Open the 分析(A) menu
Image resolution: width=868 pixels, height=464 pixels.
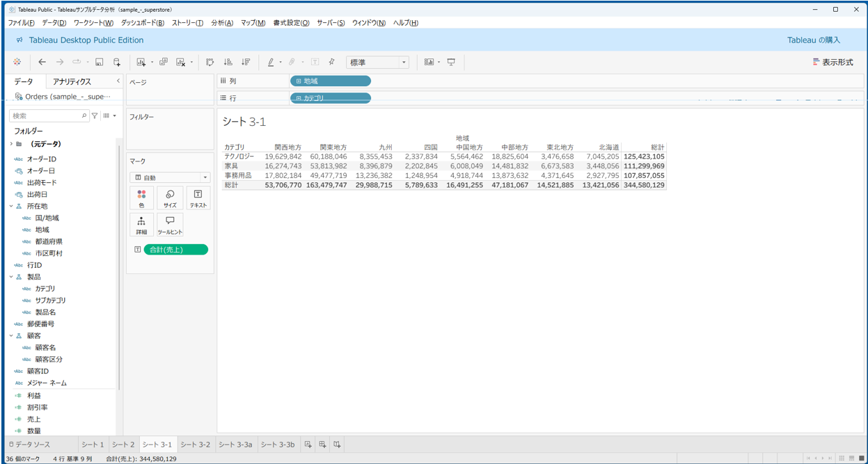[x=221, y=23]
